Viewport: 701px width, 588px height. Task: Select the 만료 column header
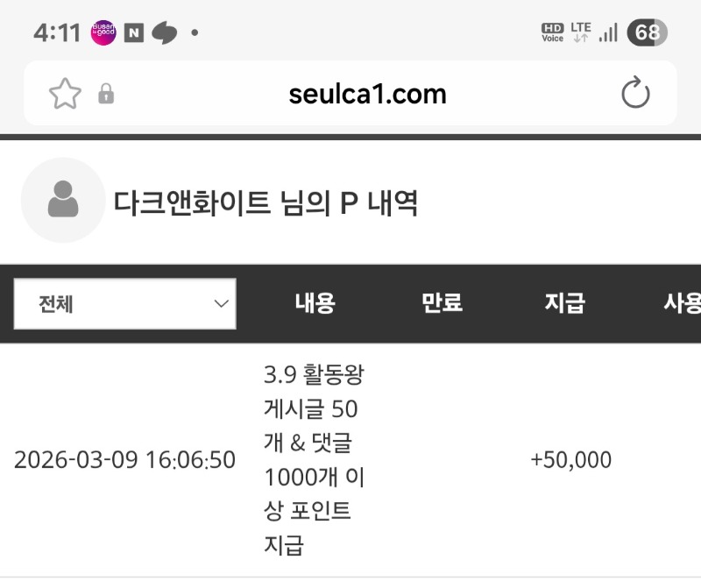click(442, 304)
